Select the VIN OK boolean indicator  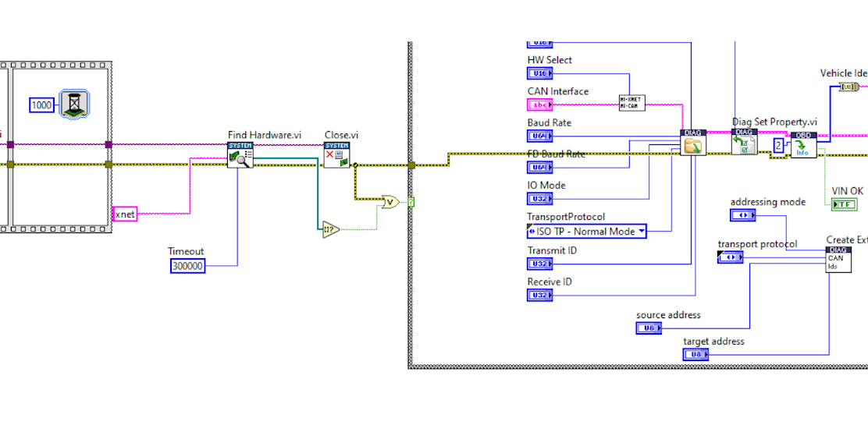(844, 204)
